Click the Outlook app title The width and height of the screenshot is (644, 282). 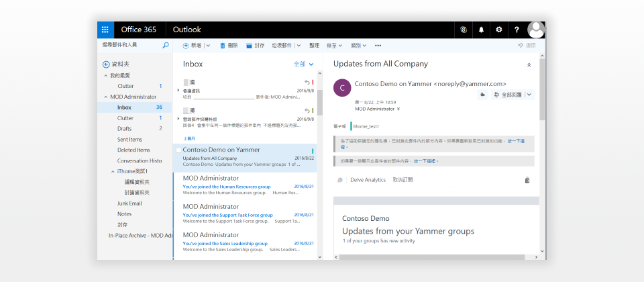coord(187,30)
